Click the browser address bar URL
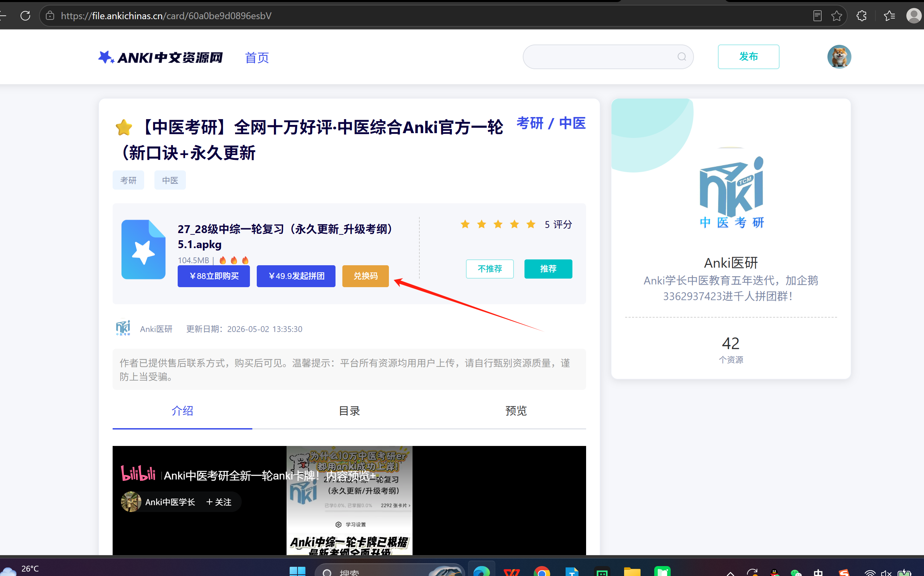The height and width of the screenshot is (576, 924). (x=166, y=16)
